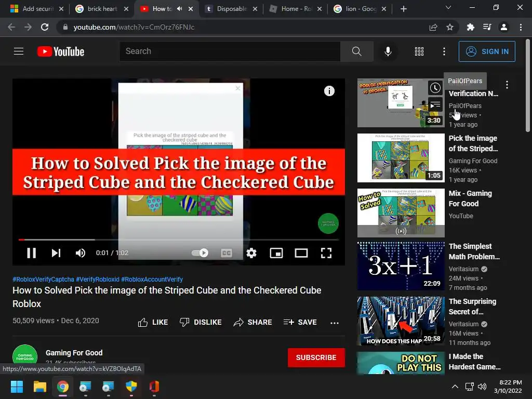Add Roblox Verification video to Watch later
This screenshot has width=532, height=399.
[x=435, y=88]
